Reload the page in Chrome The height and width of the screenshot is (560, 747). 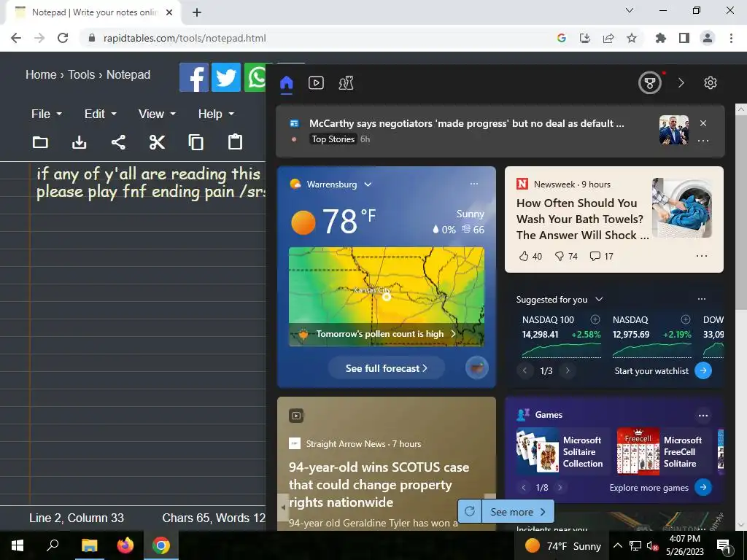pos(63,38)
